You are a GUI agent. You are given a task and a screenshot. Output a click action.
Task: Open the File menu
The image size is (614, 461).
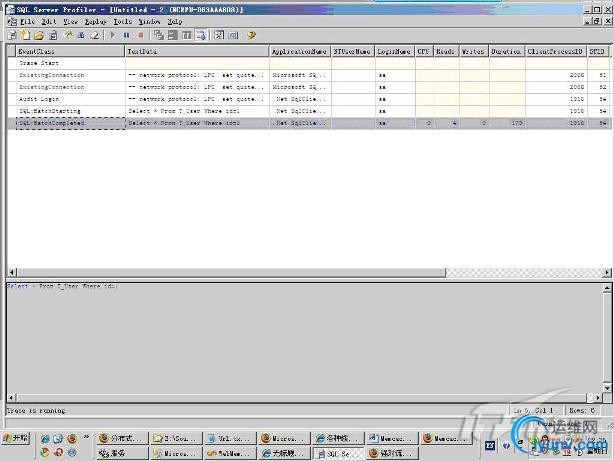click(27, 22)
